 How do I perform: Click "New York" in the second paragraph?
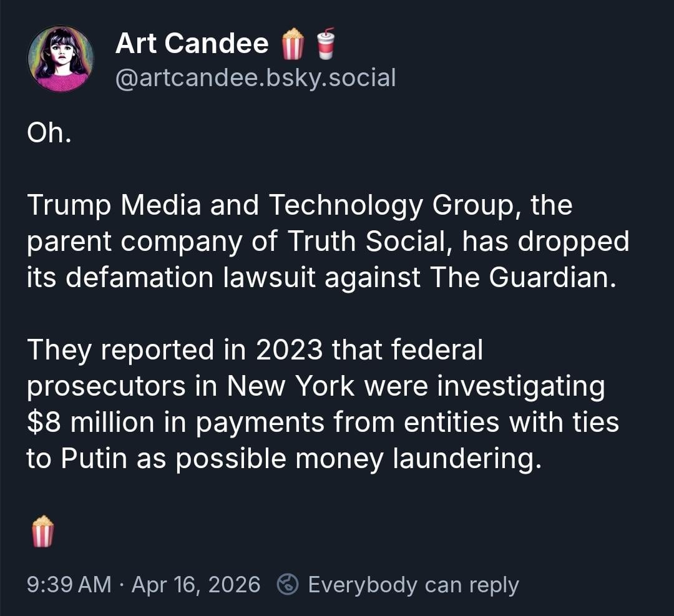point(291,386)
